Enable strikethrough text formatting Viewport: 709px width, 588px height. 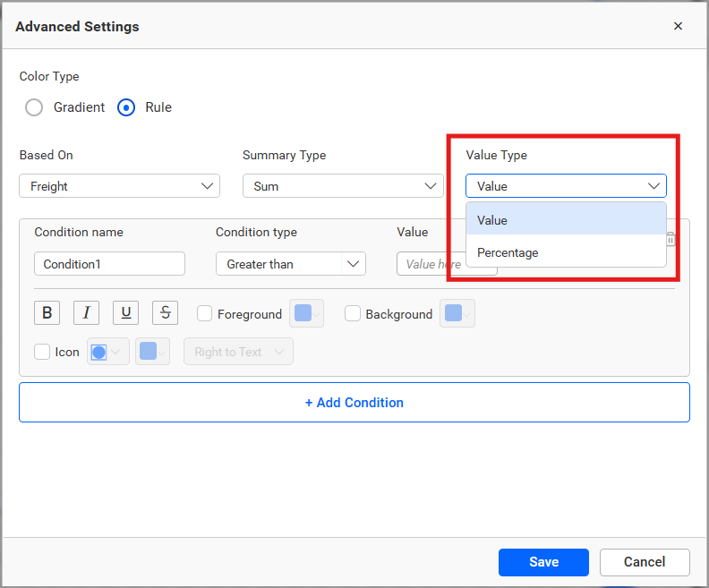tap(165, 313)
